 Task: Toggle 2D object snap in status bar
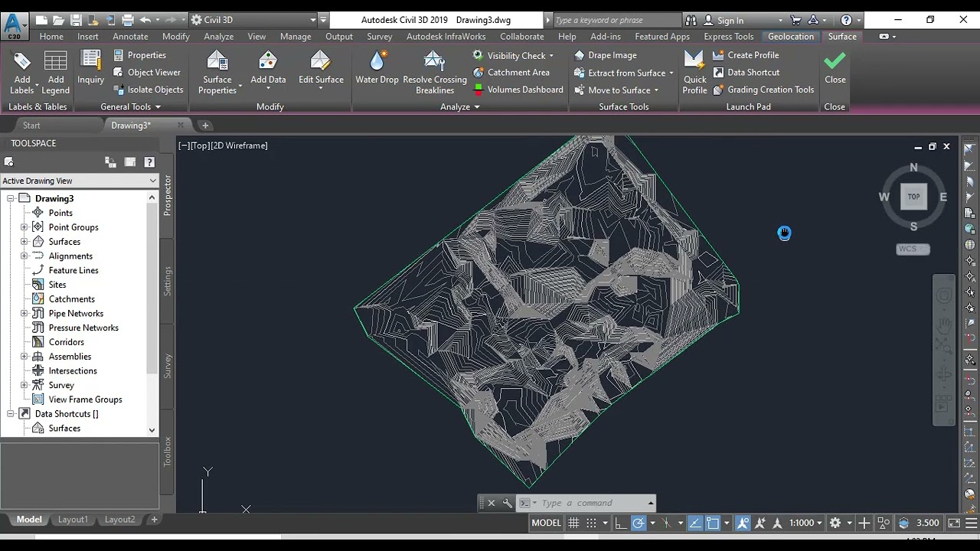point(713,523)
